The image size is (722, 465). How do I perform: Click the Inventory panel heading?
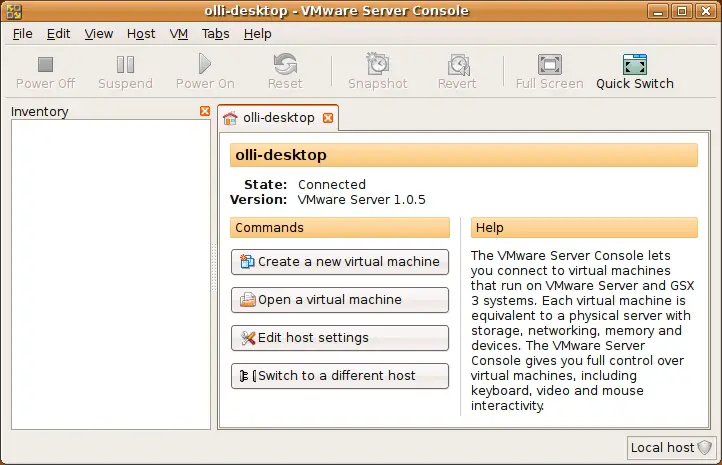40,112
